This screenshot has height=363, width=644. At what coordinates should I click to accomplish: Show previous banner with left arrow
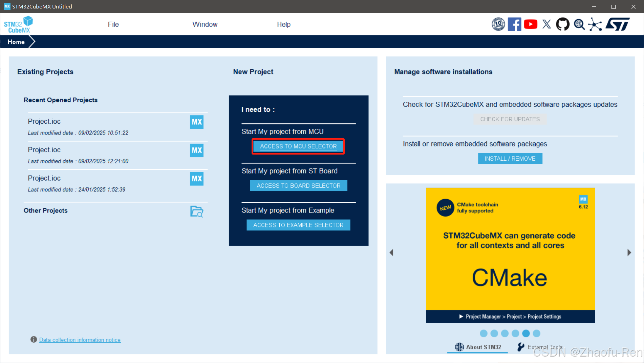[391, 253]
